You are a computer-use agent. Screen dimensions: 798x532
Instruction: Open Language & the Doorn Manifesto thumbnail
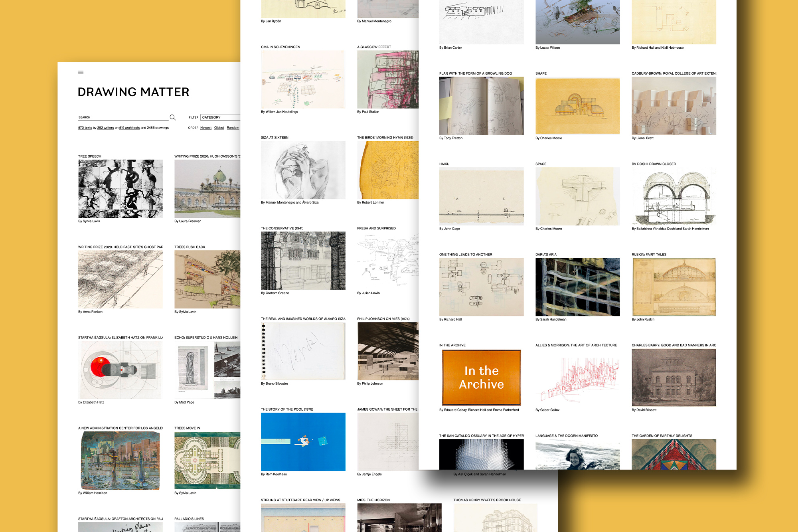(x=578, y=454)
